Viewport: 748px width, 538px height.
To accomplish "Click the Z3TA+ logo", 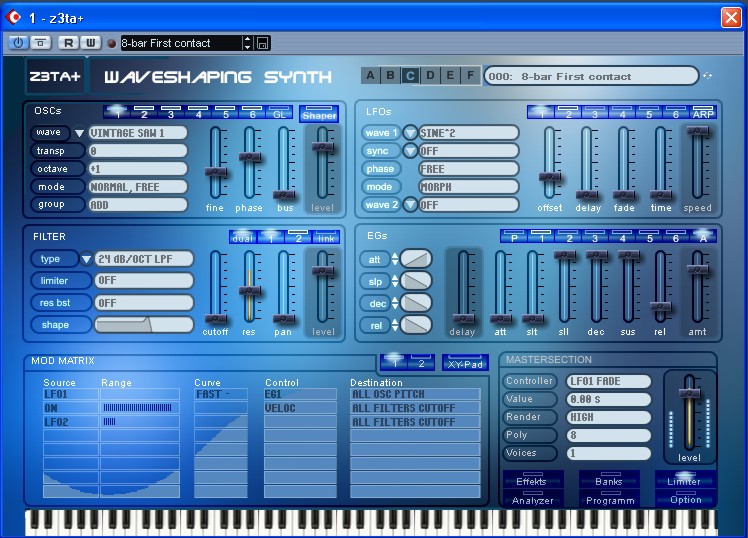I will (55, 76).
